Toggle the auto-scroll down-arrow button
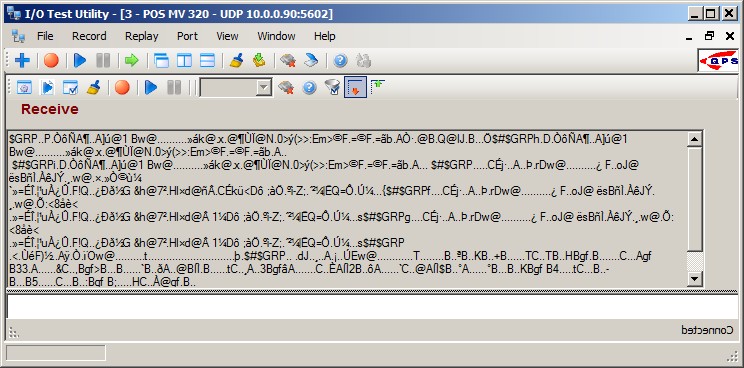 point(355,87)
